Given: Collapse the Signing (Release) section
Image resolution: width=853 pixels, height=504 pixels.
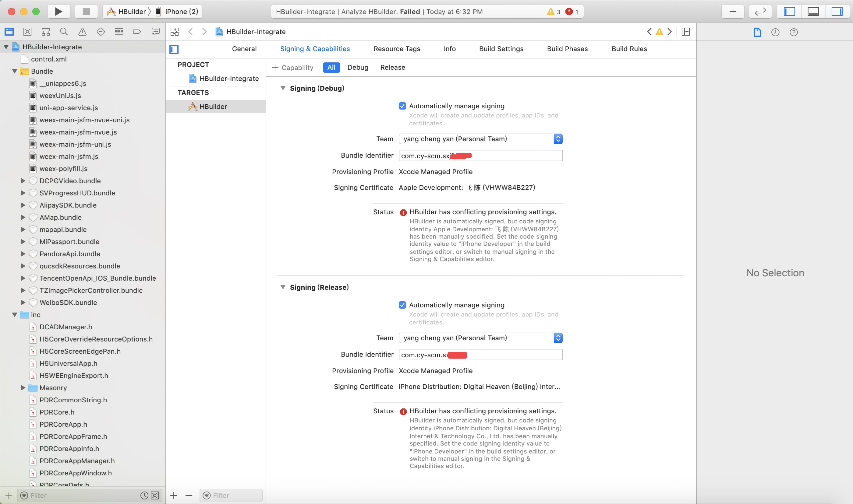Looking at the screenshot, I should coord(283,287).
